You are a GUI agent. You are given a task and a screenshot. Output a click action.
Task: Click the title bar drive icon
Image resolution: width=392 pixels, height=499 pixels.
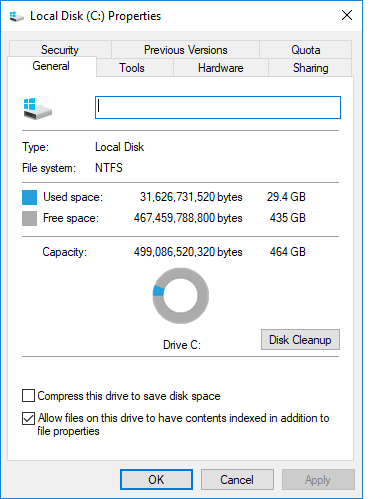point(16,16)
